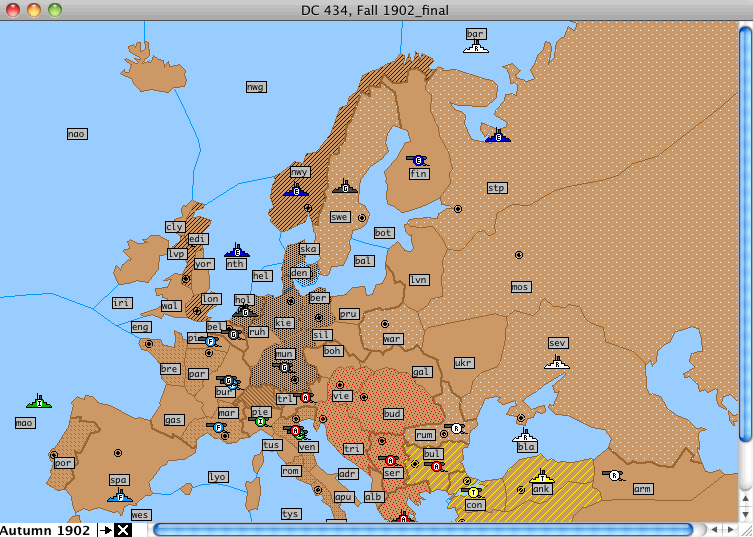753x537 pixels.
Task: Click the arrow icon beside Autumn 1902
Action: 106,530
